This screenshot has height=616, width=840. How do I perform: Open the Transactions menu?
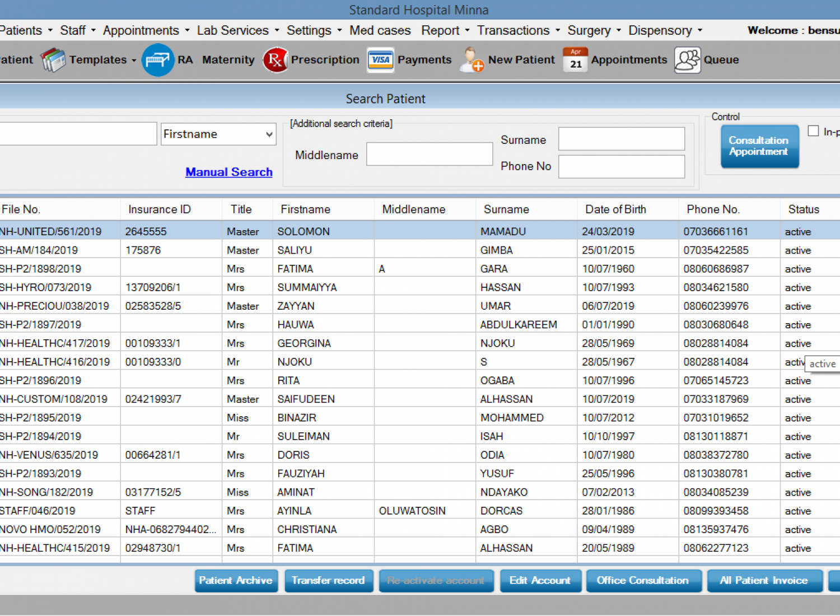[514, 31]
